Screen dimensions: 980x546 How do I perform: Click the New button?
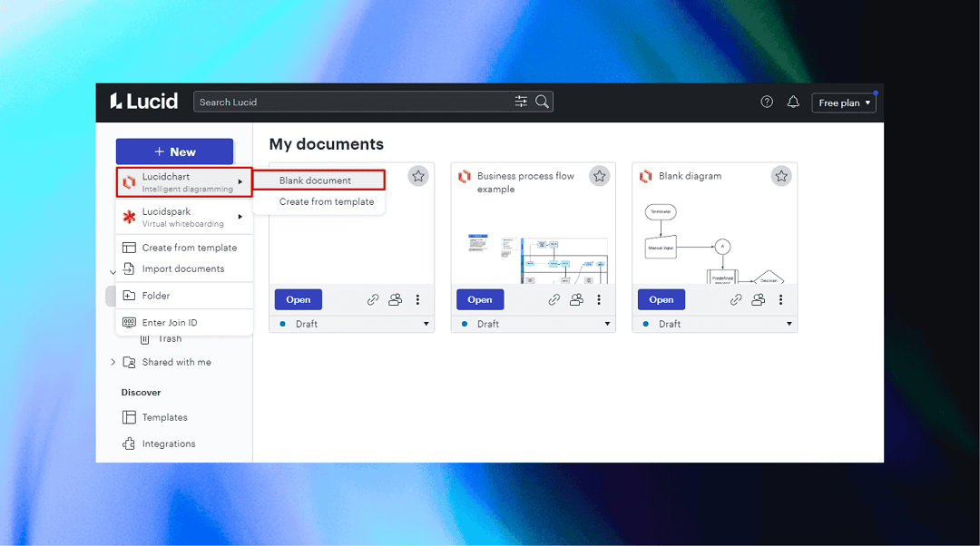pyautogui.click(x=174, y=151)
